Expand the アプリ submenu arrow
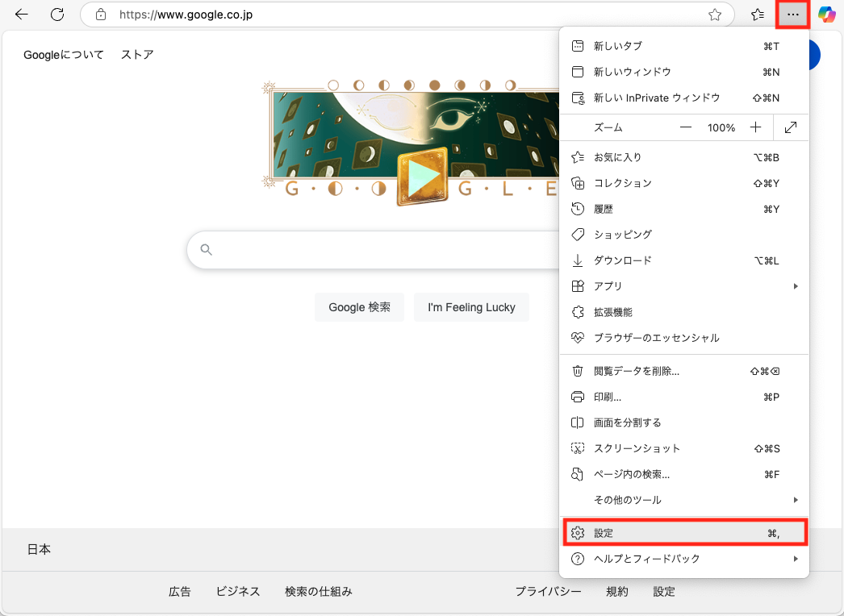844x616 pixels. [x=796, y=286]
